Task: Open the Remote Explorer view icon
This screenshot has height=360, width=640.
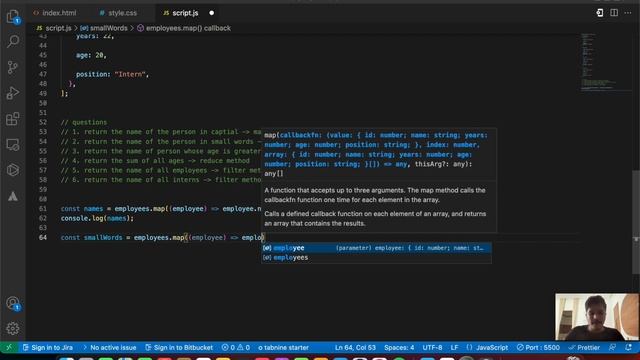Action: pyautogui.click(x=13, y=144)
